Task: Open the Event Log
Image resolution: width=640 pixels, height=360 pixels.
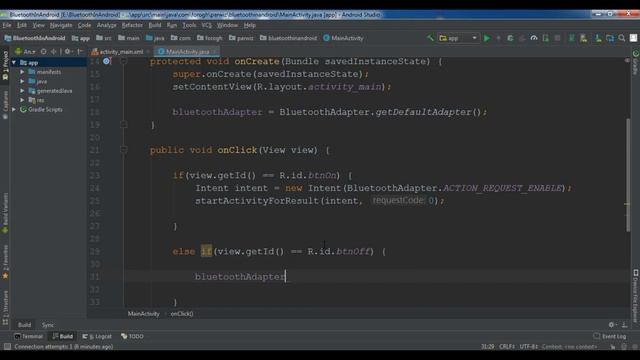Action: tap(610, 336)
